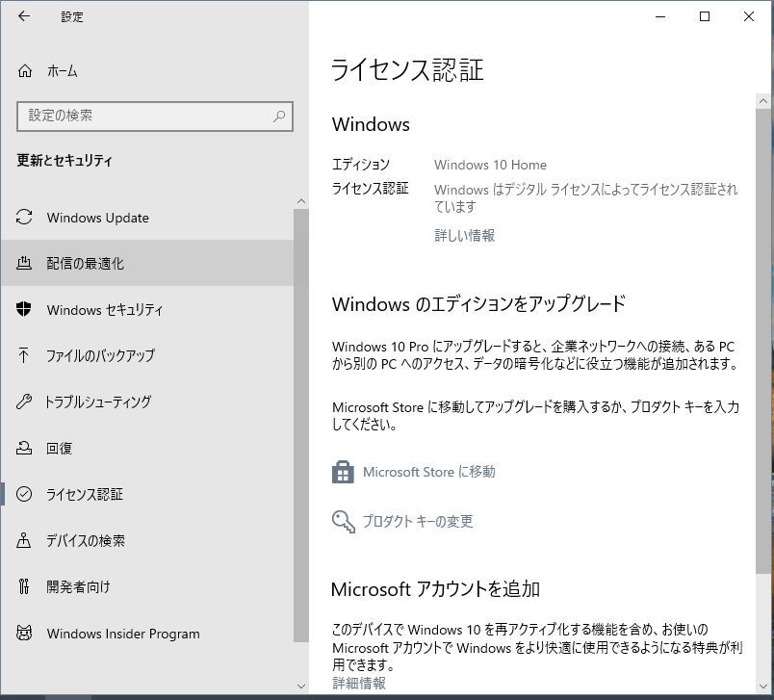Click the トラブルシューティング wrench icon
Screen dimensions: 774x700
[24, 402]
